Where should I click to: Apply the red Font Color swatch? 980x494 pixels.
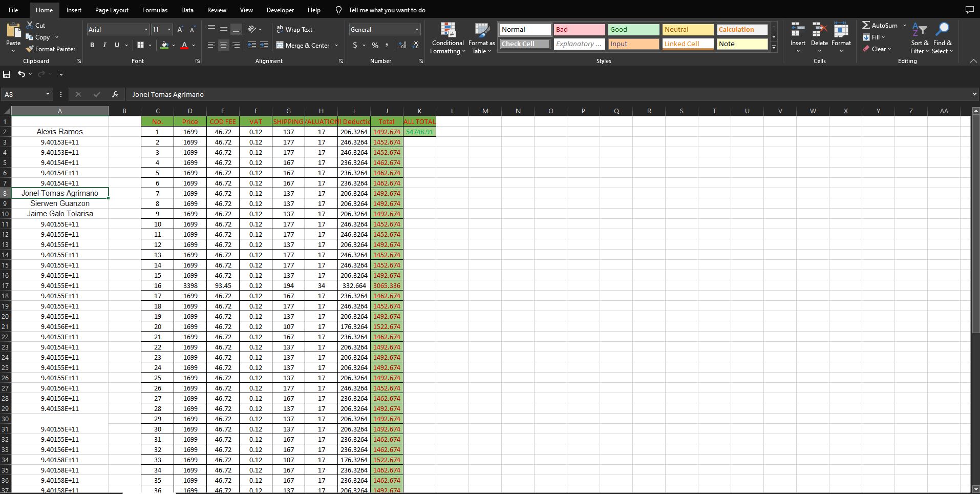pos(185,45)
